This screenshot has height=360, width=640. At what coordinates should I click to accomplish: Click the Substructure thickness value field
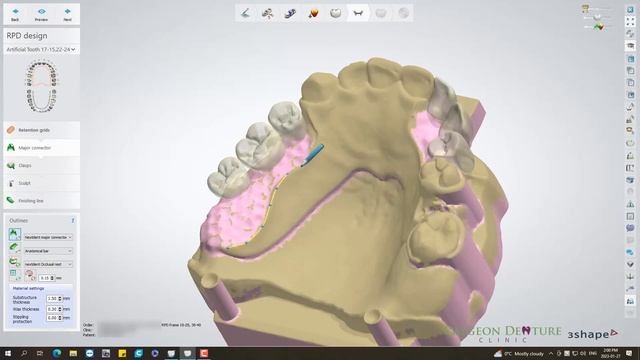54,299
